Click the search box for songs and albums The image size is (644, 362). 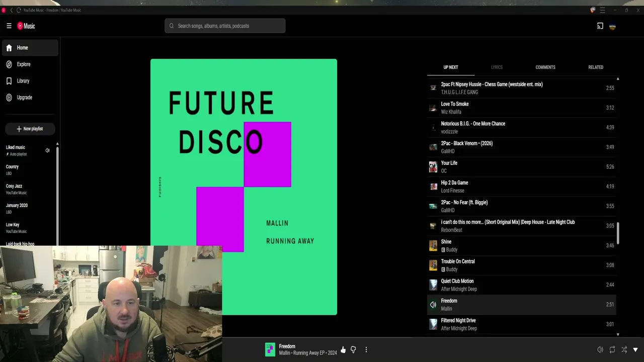tap(225, 26)
